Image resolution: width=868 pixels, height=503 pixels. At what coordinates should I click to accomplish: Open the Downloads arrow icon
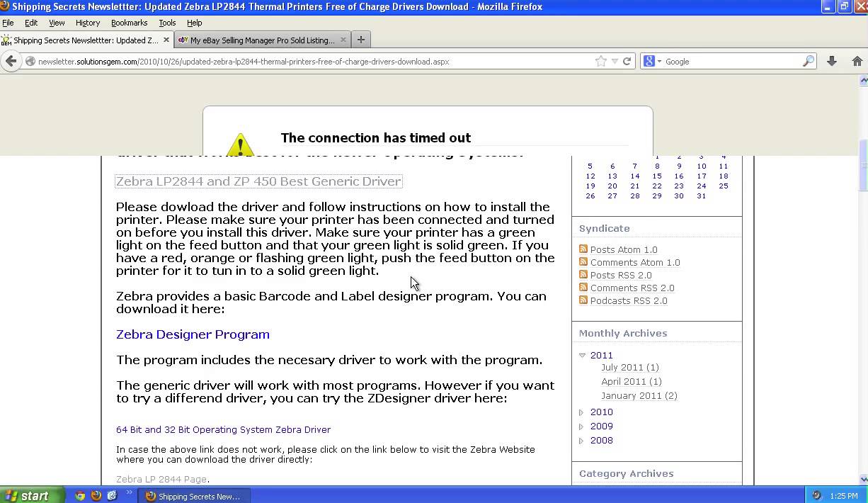(832, 62)
